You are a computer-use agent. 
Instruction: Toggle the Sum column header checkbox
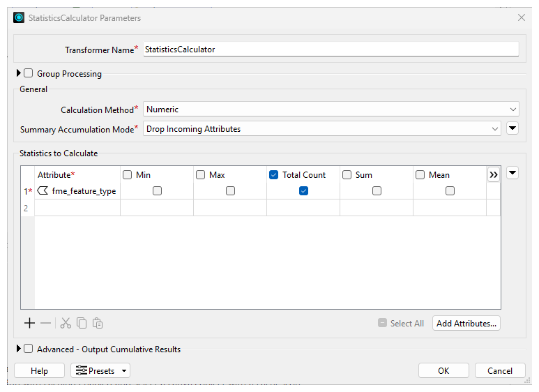(x=347, y=174)
